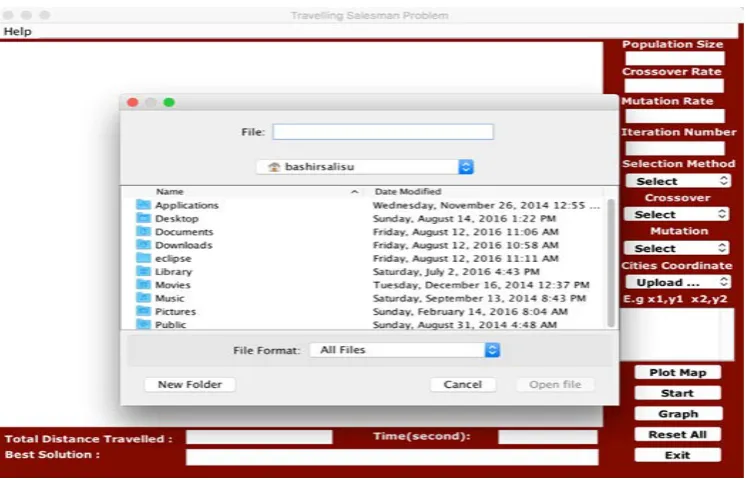Select the Documents row name text
The height and width of the screenshot is (480, 749).
click(x=184, y=232)
